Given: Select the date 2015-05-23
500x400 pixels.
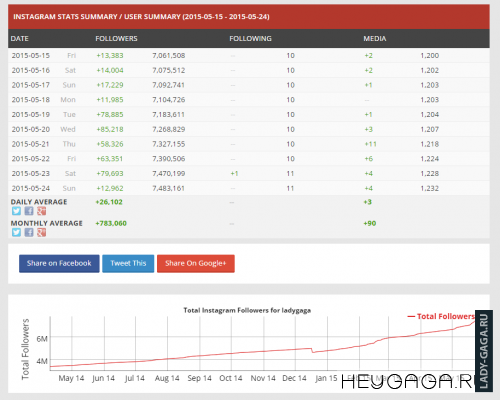Looking at the screenshot, I should click(x=31, y=173).
